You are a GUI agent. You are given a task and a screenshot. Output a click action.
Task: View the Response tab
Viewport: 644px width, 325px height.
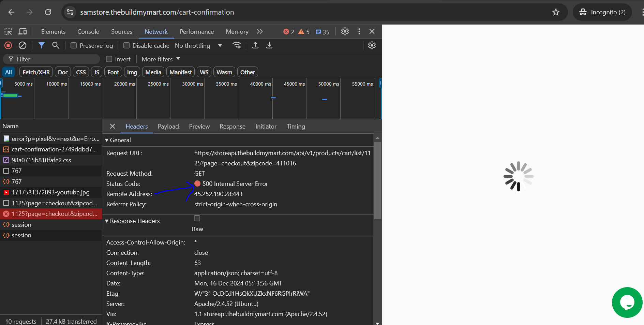[233, 126]
